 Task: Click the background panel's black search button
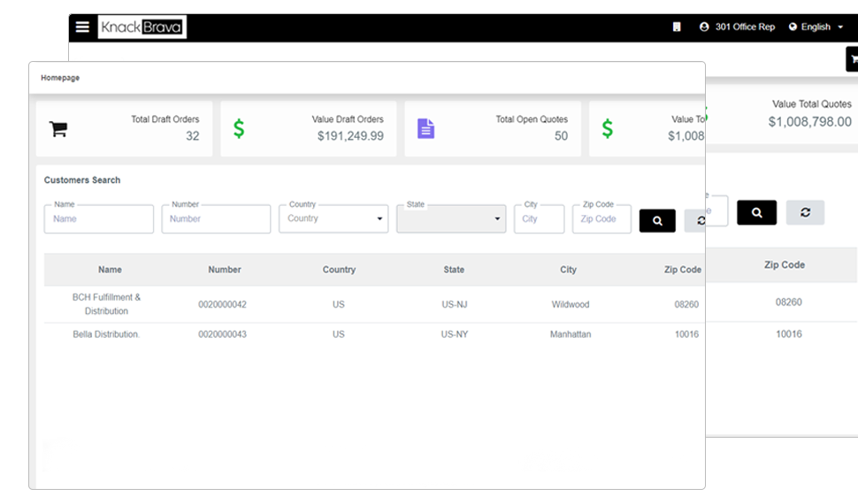click(x=756, y=212)
